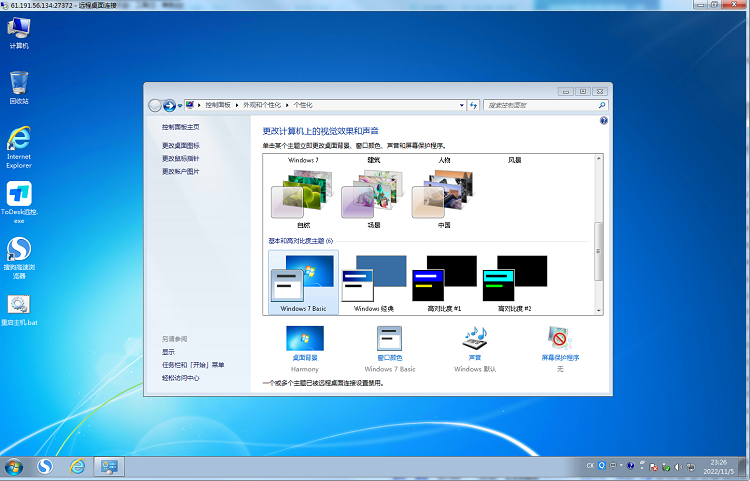Select the Windows 7 Basic theme
Image resolution: width=750 pixels, height=481 pixels.
click(x=304, y=281)
